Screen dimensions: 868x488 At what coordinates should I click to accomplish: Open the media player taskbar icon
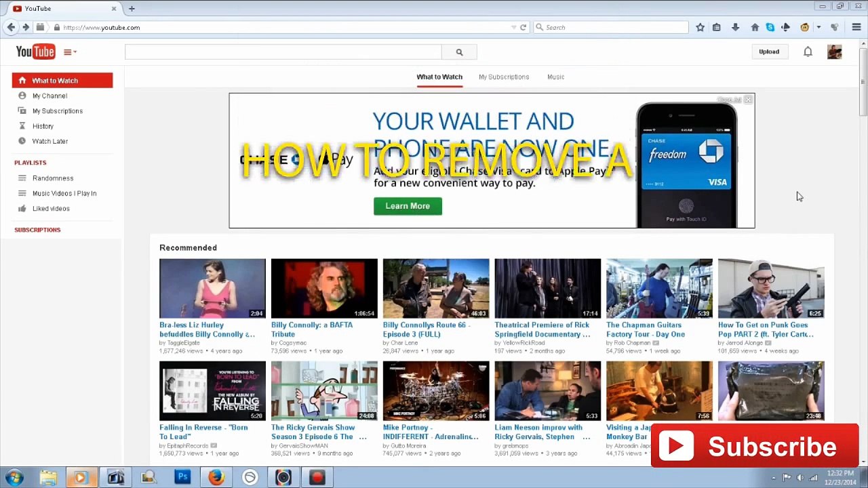[x=80, y=478]
